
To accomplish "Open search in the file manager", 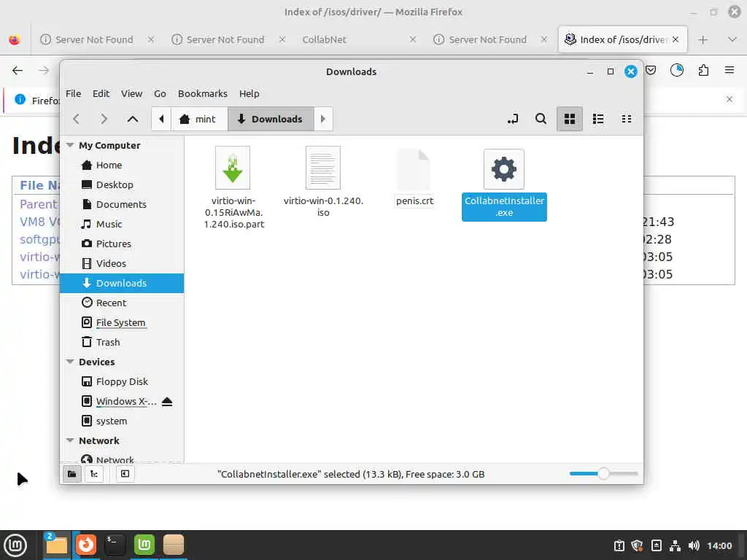I will click(541, 119).
